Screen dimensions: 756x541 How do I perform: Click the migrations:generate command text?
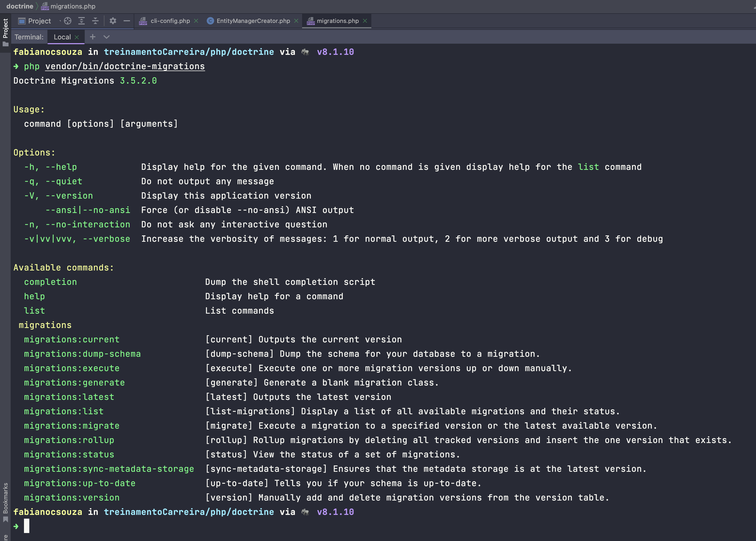[x=74, y=382]
